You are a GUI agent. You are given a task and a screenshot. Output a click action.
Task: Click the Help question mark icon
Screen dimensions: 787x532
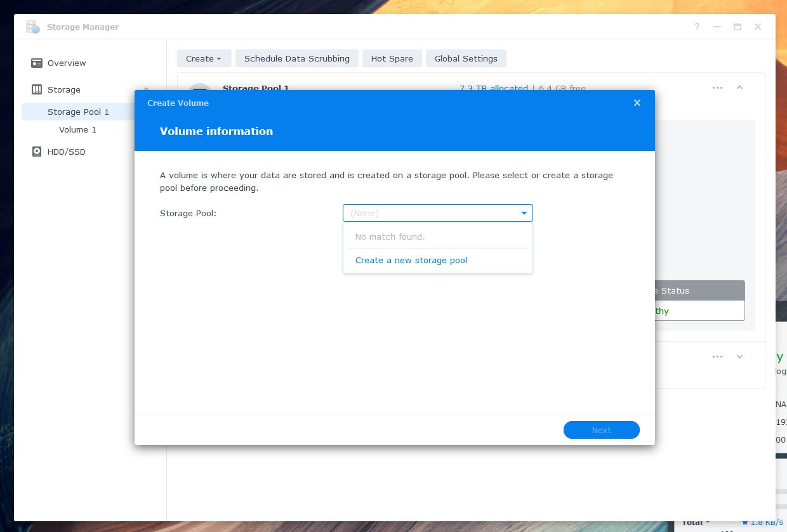tap(697, 27)
